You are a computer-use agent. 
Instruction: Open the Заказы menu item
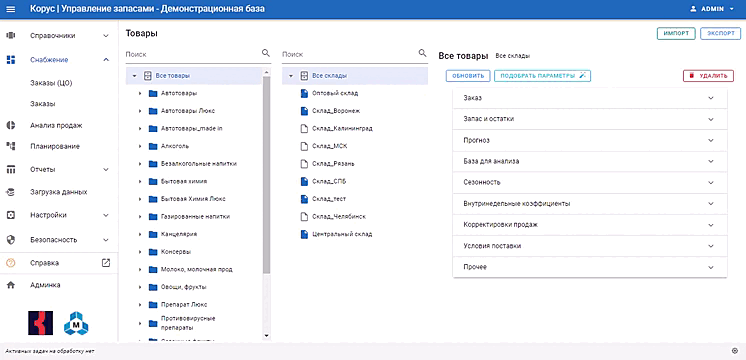pos(42,104)
